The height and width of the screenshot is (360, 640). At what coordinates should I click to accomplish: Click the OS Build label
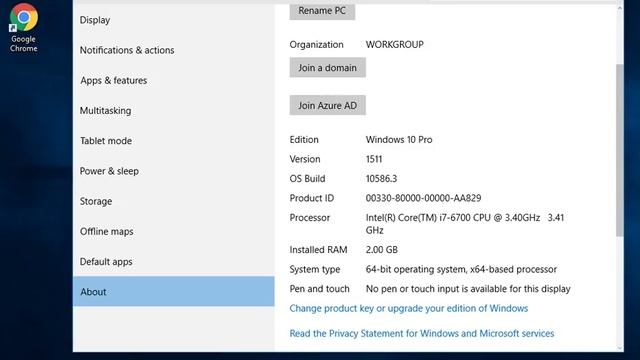tap(307, 179)
